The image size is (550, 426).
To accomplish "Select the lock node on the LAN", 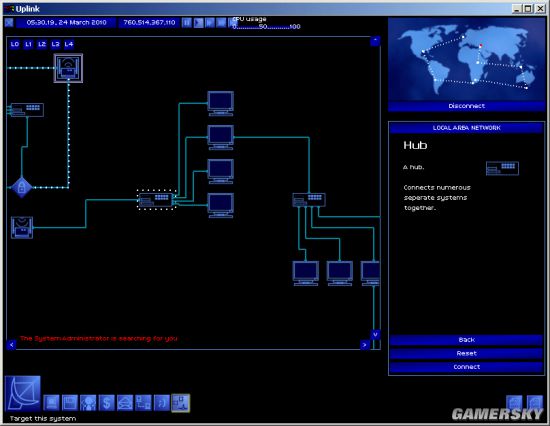I will (21, 187).
